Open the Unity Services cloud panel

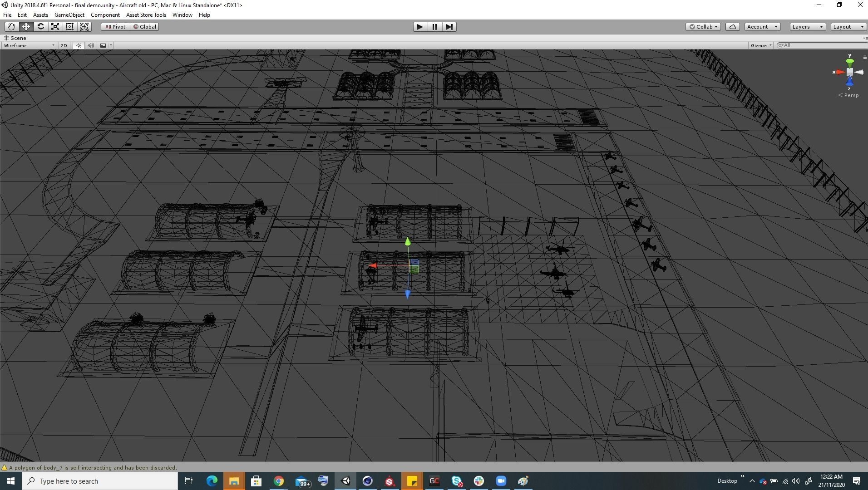tap(733, 27)
